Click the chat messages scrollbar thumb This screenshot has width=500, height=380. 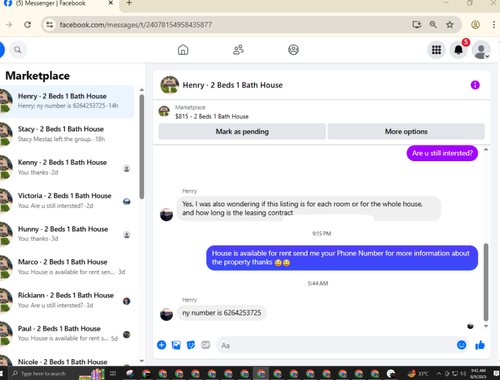coord(486,282)
